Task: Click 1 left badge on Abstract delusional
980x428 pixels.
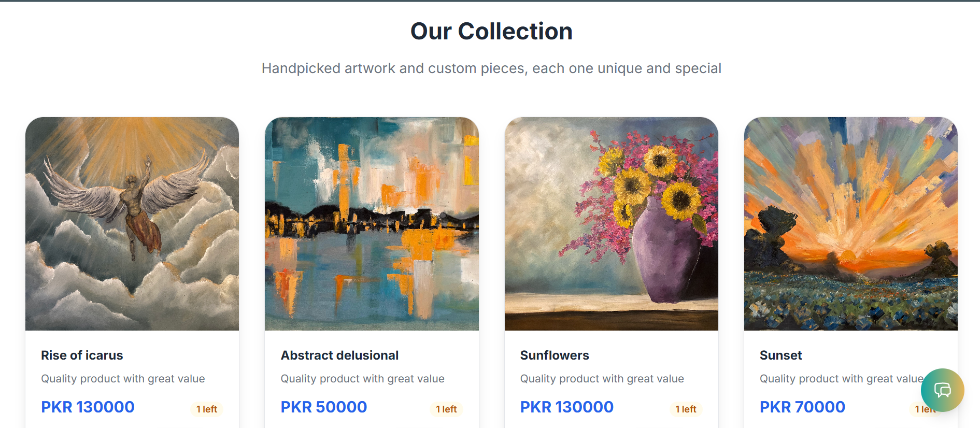Action: tap(446, 409)
